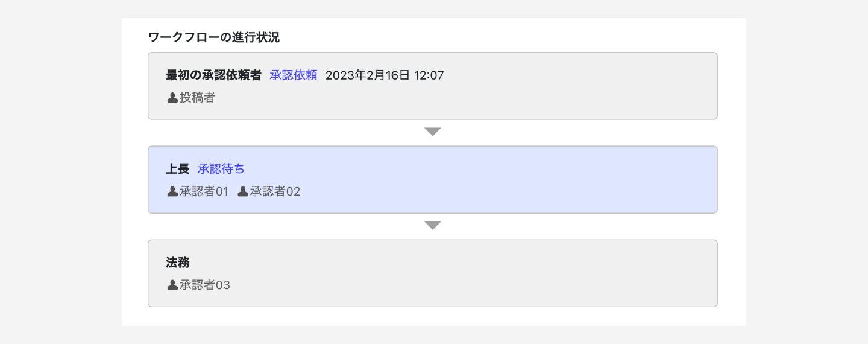Click the timestamp 2023年2月16日 12:07

(x=385, y=75)
